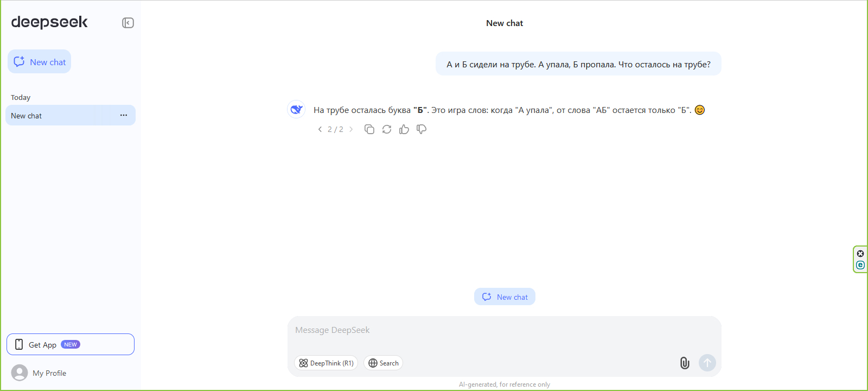Viewport: 868px width, 391px height.
Task: Click the Get App button
Action: tap(71, 344)
